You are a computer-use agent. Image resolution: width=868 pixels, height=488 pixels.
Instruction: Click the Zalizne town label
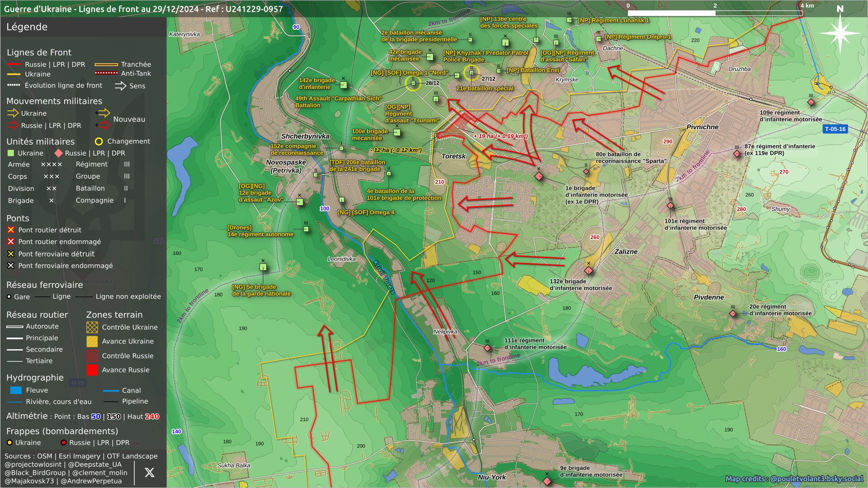(626, 252)
